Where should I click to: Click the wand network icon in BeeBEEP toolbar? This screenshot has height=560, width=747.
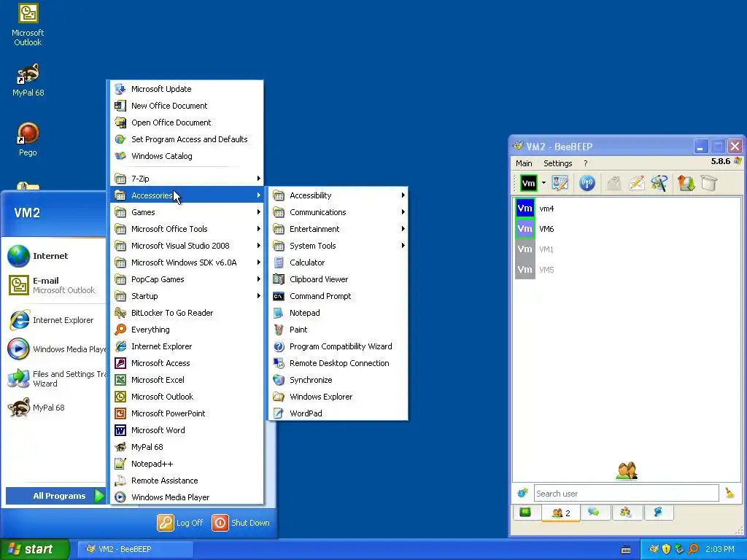coord(659,183)
